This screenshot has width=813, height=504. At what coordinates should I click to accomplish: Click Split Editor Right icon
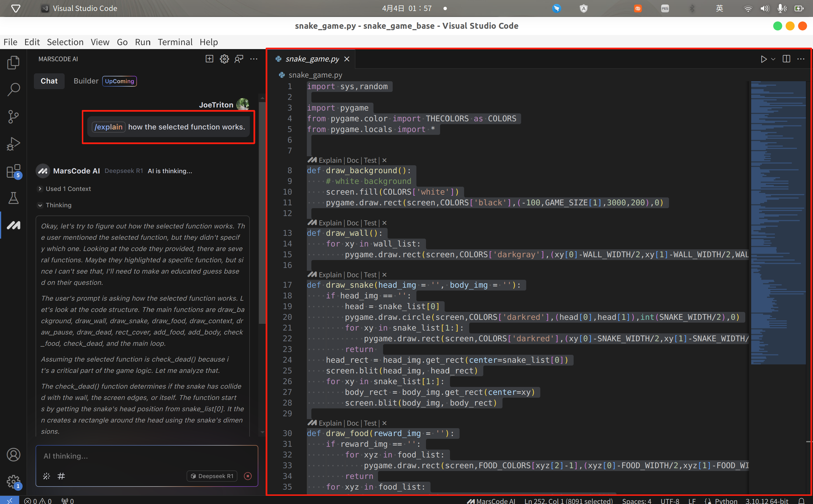point(786,59)
